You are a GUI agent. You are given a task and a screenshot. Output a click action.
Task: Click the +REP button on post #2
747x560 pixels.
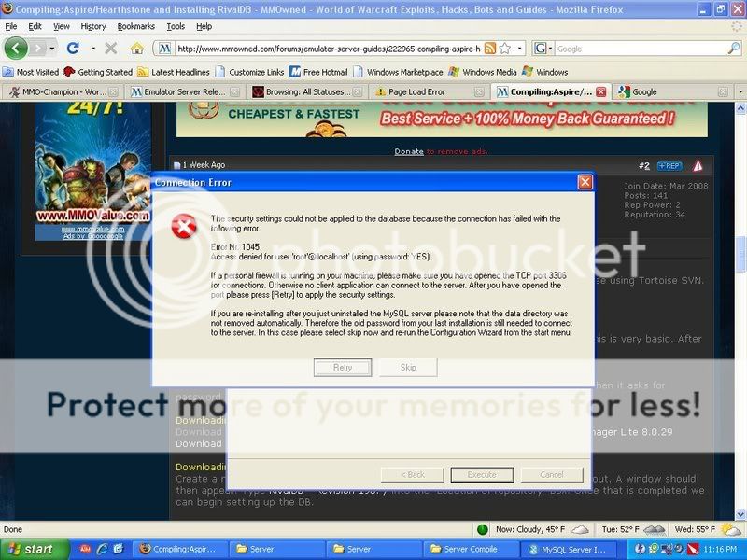(669, 166)
